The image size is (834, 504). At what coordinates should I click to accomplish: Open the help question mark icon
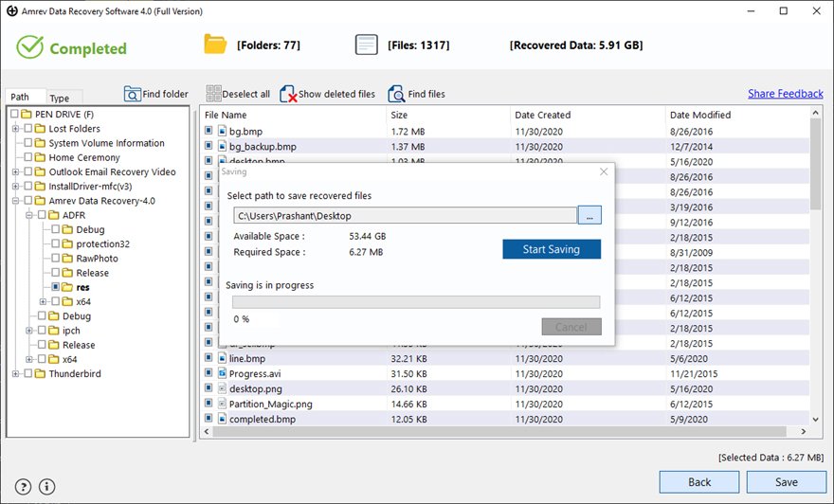[x=24, y=486]
